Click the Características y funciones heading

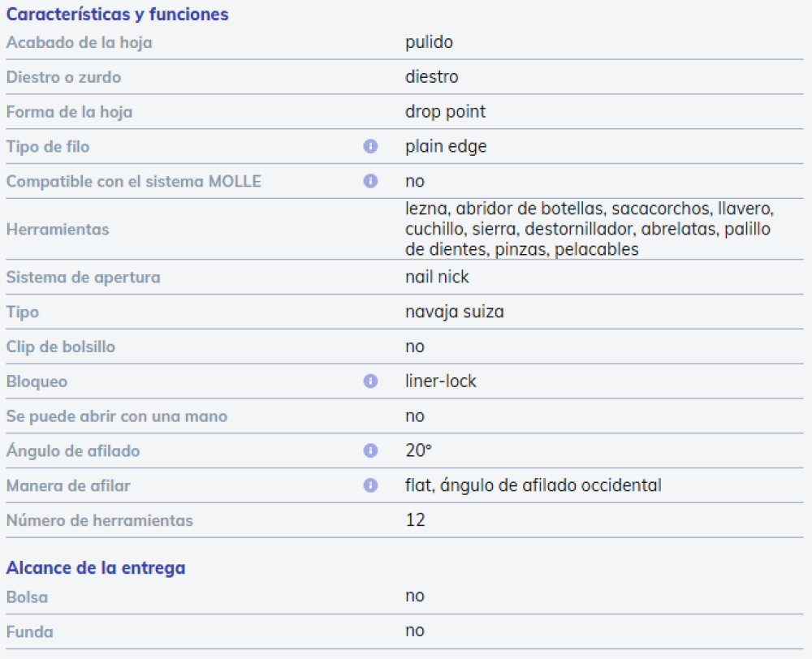(x=117, y=15)
